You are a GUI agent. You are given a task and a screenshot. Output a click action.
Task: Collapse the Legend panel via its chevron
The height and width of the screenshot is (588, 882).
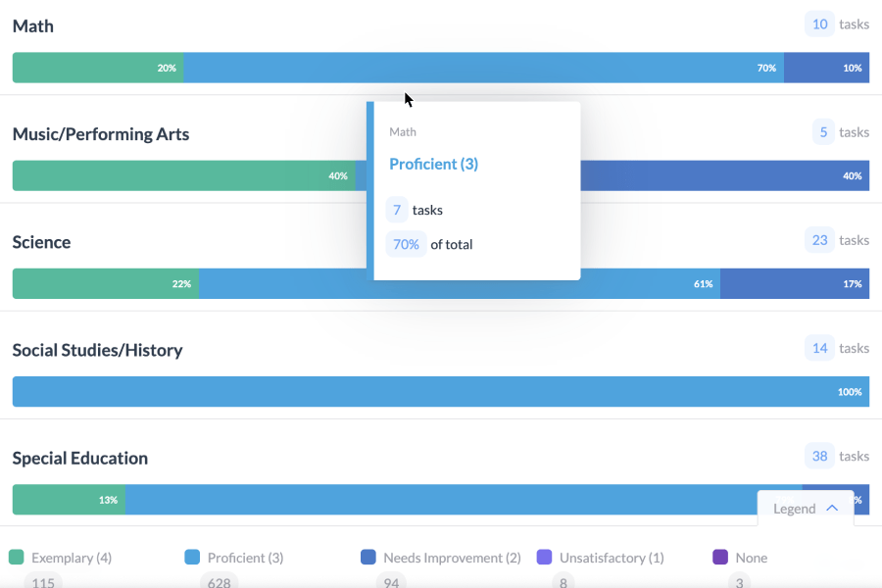coord(832,508)
